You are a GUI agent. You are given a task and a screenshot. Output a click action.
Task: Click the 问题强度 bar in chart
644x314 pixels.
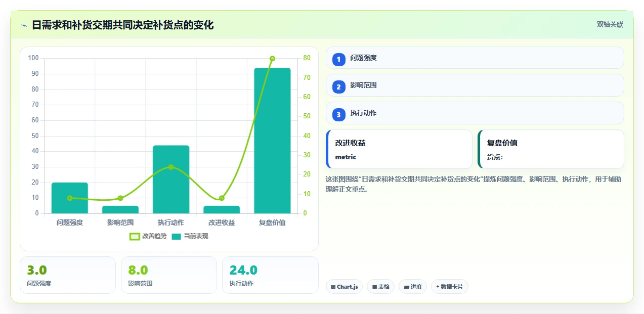click(70, 198)
